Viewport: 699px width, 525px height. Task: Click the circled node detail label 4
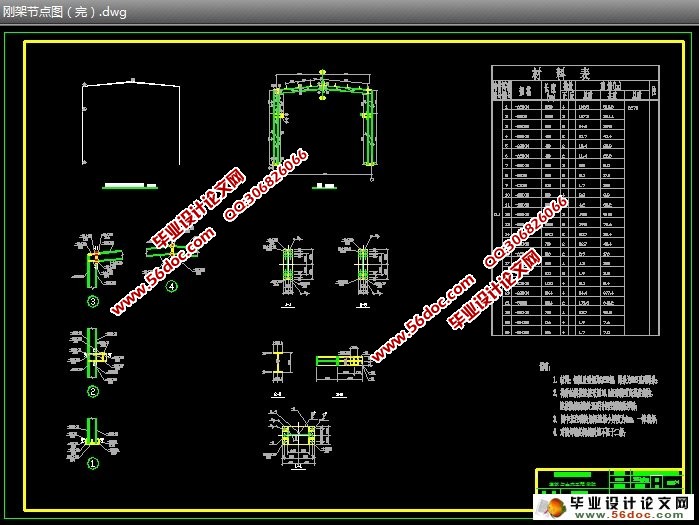click(x=171, y=287)
